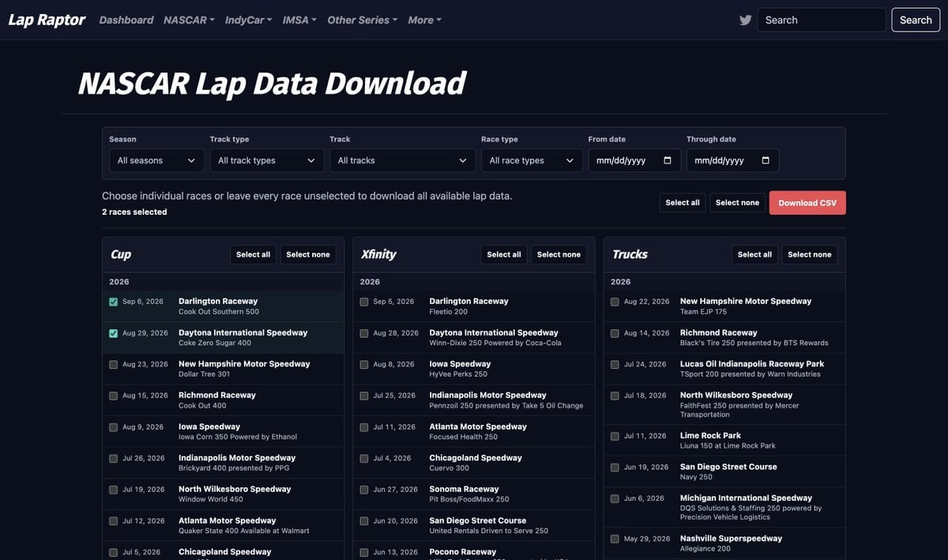Check Trucks Michigan DQS Solutions 250 checkbox

tap(615, 498)
